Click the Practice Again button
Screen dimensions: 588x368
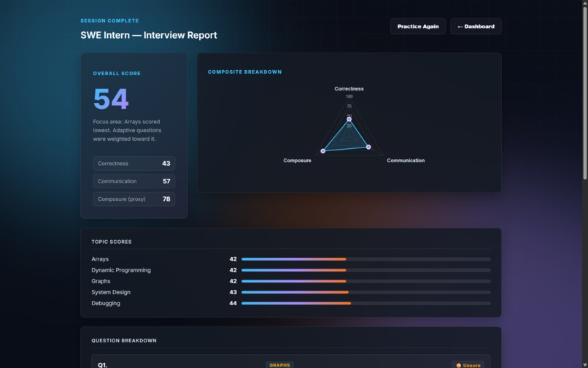418,27
